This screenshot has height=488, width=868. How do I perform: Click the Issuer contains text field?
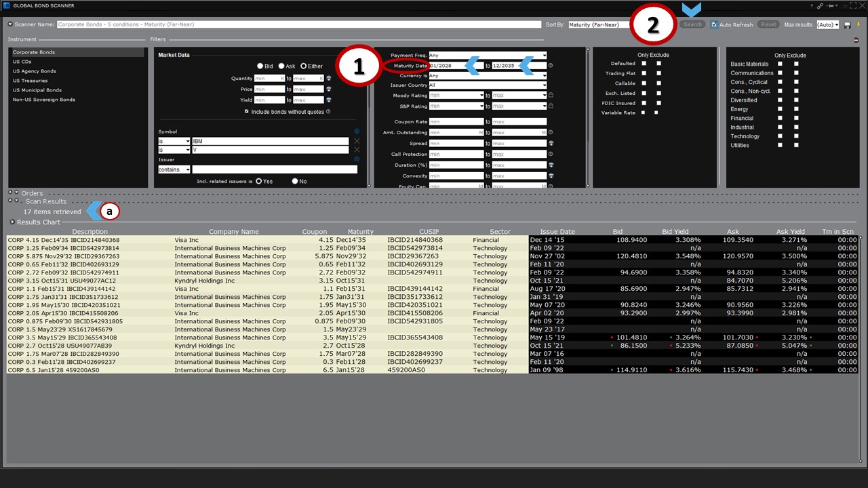[x=274, y=169]
